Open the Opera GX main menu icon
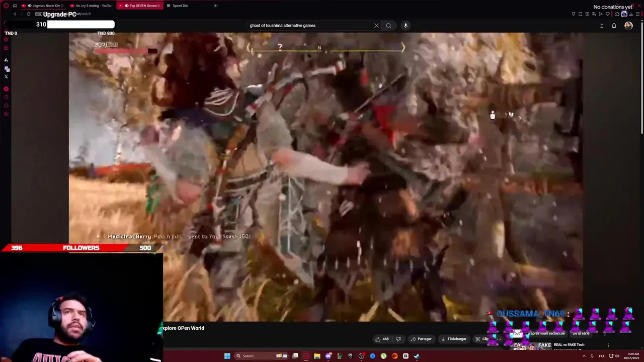The width and height of the screenshot is (644, 362). pyautogui.click(x=6, y=6)
